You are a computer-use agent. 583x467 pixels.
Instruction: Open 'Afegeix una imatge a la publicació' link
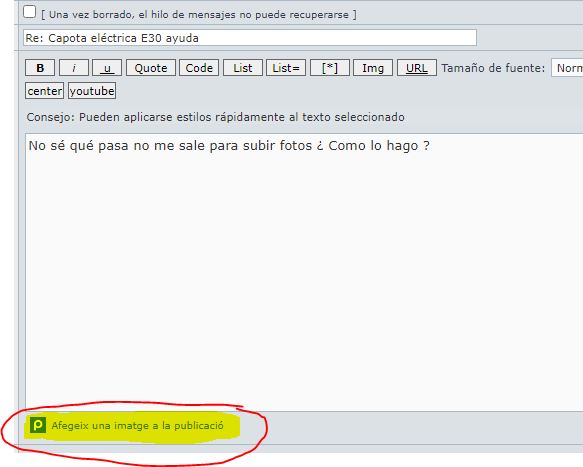click(137, 425)
